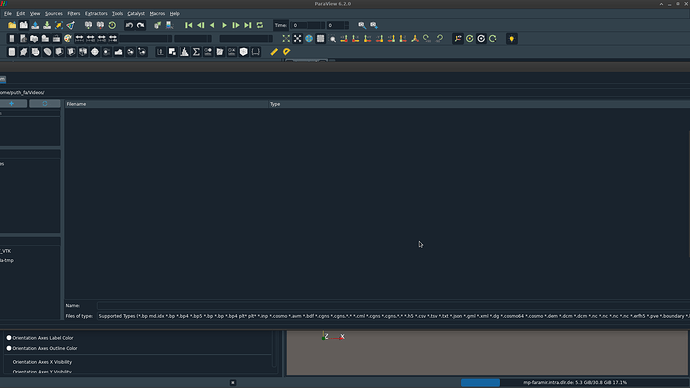Select Orientation Axes Label Color swatch

[x=9, y=338]
